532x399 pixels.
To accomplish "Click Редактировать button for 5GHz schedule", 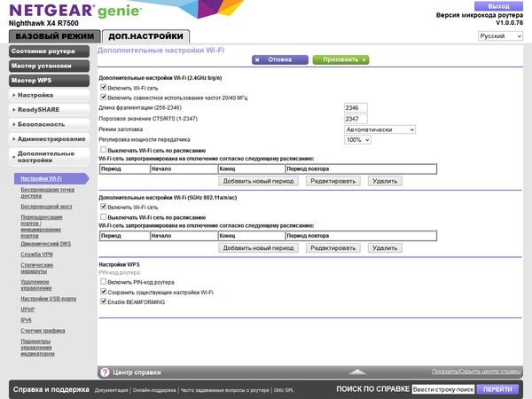I will point(332,248).
